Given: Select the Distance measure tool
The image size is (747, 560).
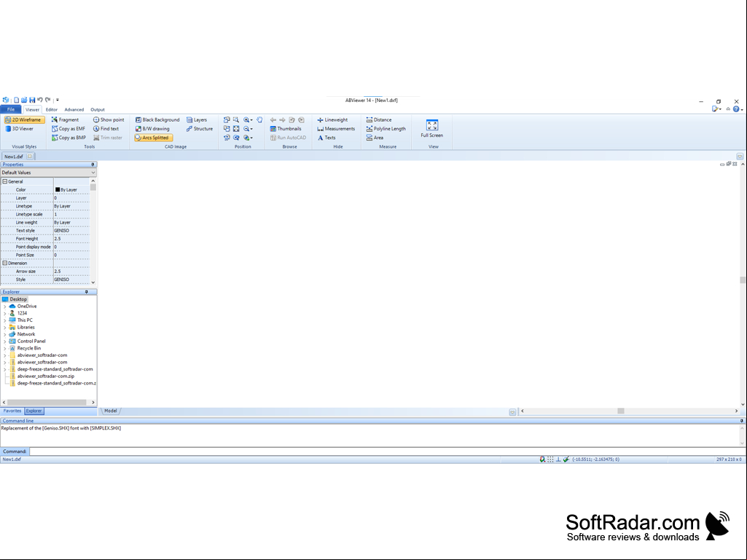Looking at the screenshot, I should (379, 120).
